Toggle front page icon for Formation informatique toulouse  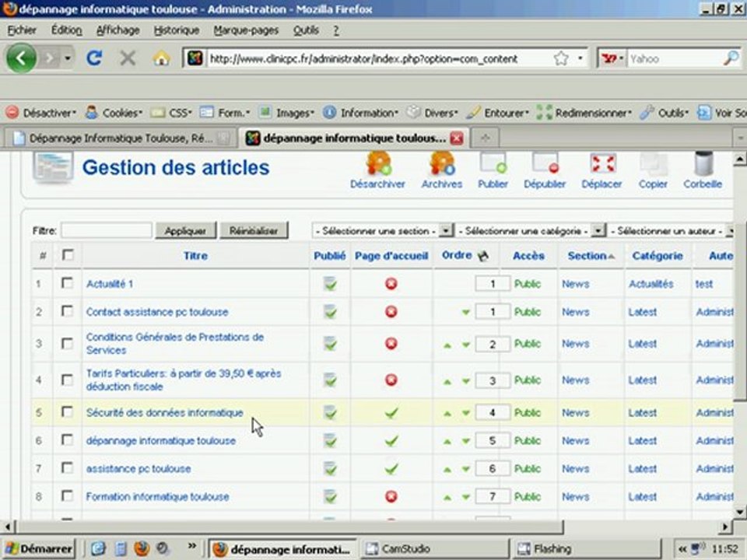pos(391,497)
